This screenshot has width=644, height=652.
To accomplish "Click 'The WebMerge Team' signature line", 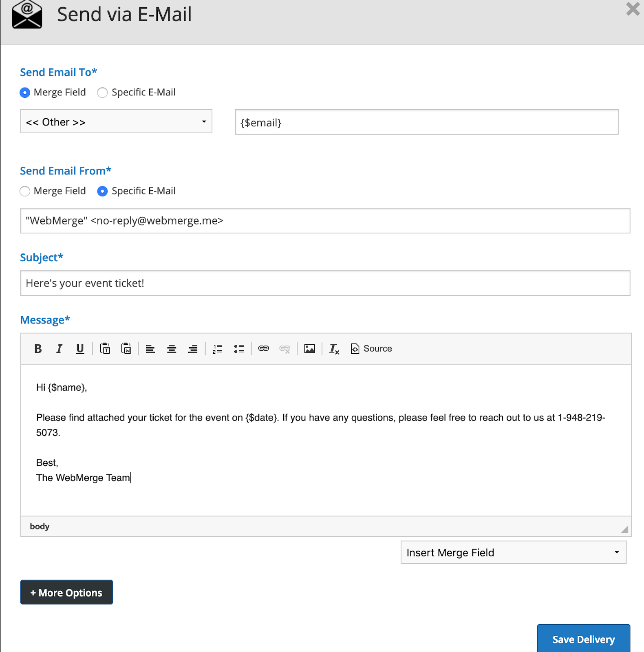I will click(83, 478).
